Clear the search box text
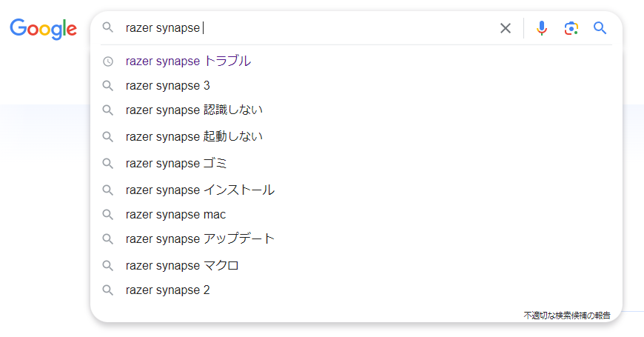The height and width of the screenshot is (337, 644). (506, 28)
